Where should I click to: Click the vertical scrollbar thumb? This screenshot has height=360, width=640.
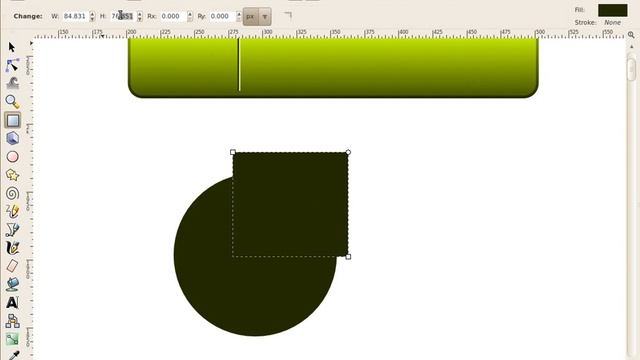[631, 69]
